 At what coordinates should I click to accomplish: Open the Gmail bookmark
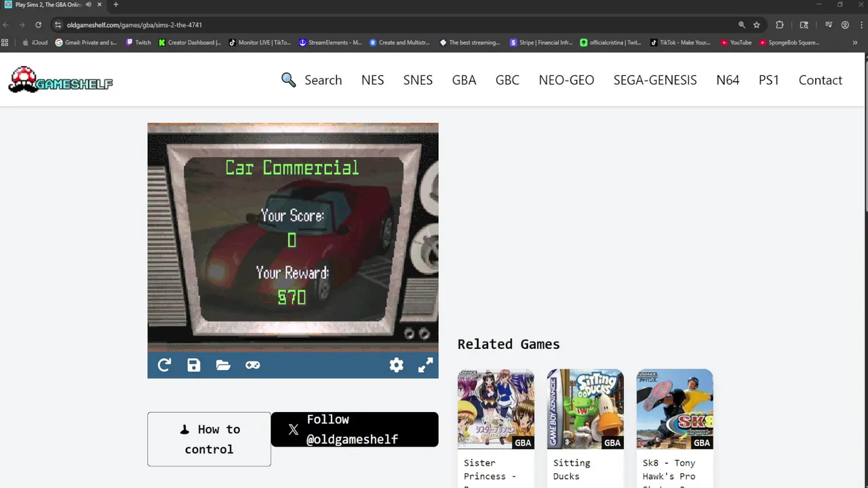click(x=86, y=43)
